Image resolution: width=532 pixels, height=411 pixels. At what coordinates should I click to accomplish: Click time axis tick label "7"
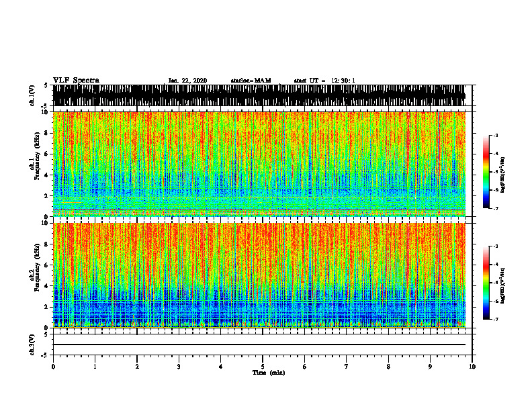[347, 367]
